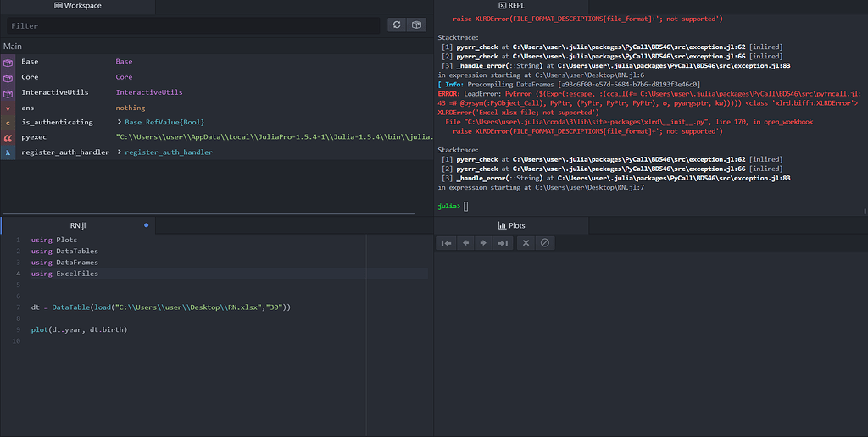Show previous plot arrow button
Image resolution: width=868 pixels, height=437 pixels.
coord(465,243)
